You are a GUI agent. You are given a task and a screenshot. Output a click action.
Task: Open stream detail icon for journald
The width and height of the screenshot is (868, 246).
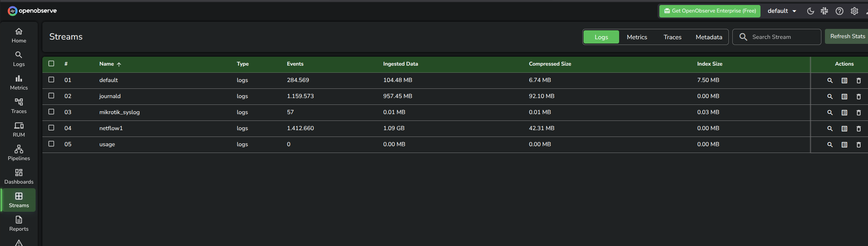pos(845,97)
